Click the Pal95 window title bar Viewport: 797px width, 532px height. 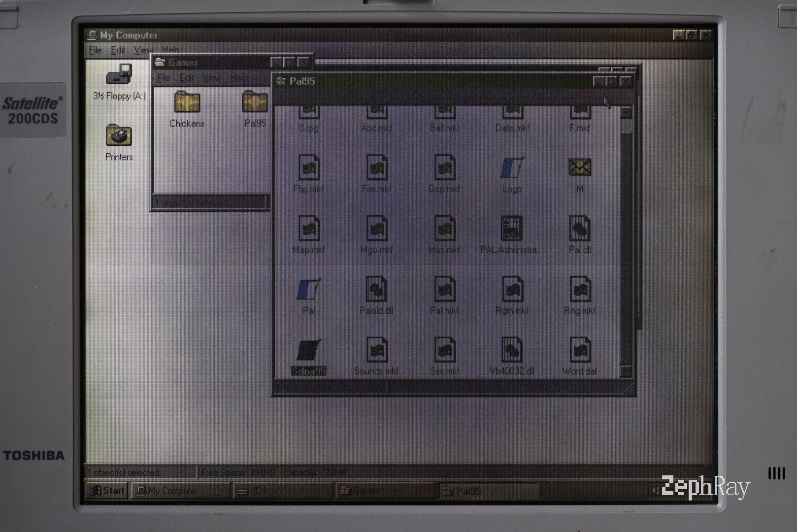[433, 81]
